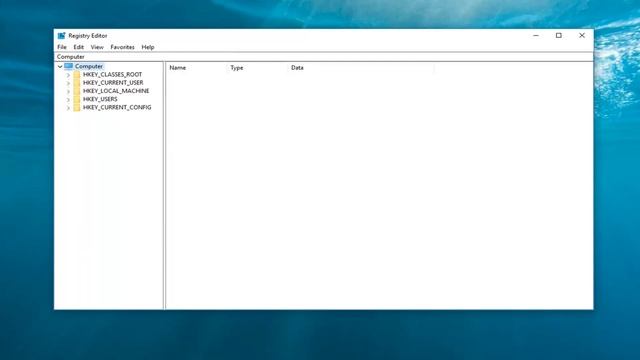Screen dimensions: 640x360
Task: Maximize the Registry Editor window
Action: [x=559, y=36]
